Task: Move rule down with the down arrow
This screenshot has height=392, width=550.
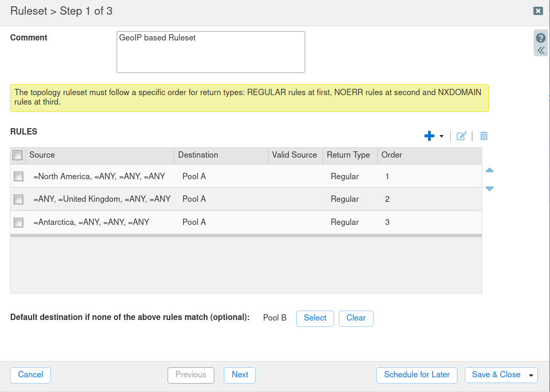Action: coord(490,189)
